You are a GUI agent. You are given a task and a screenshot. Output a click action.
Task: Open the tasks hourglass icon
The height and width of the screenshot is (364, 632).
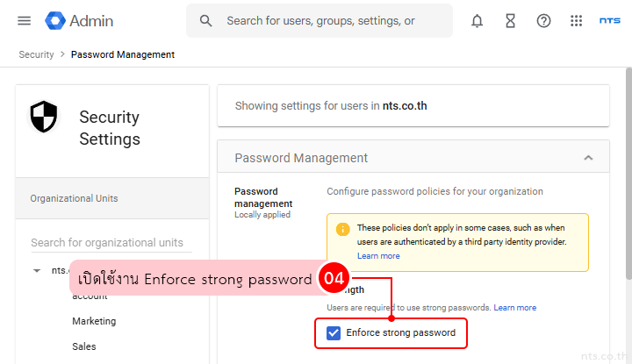(510, 20)
